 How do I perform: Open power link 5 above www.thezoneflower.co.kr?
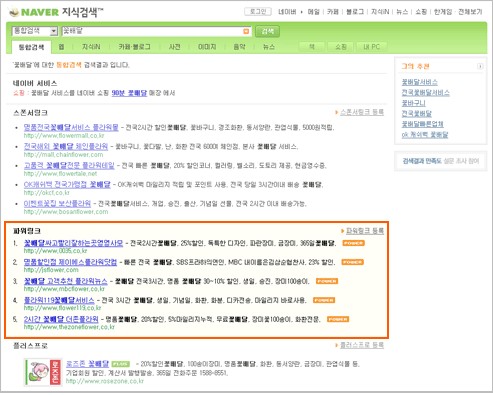click(61, 319)
